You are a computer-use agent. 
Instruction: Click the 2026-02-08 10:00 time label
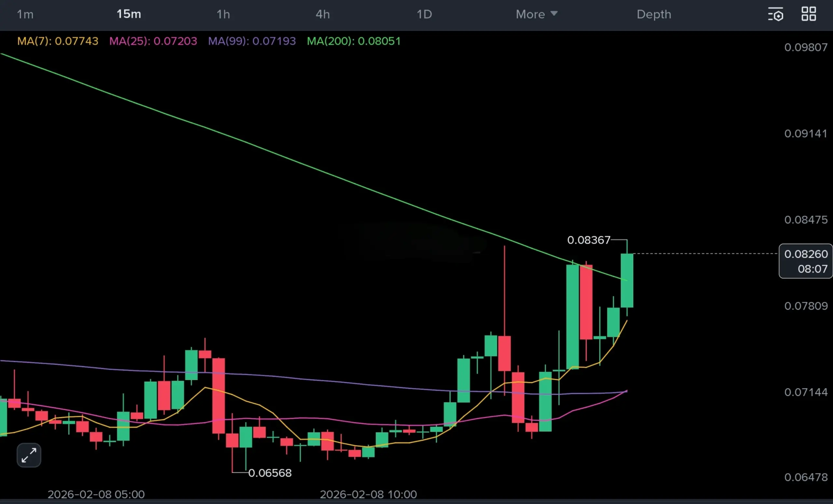[368, 494]
